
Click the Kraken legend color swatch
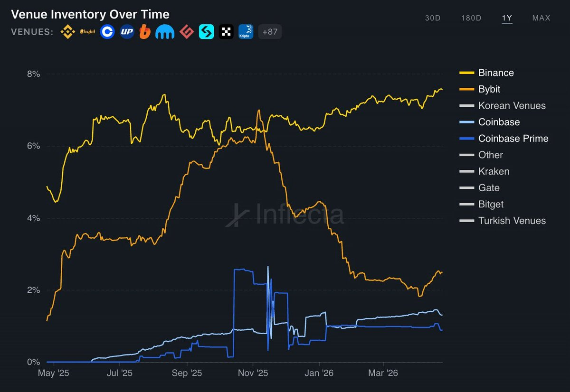click(x=467, y=171)
